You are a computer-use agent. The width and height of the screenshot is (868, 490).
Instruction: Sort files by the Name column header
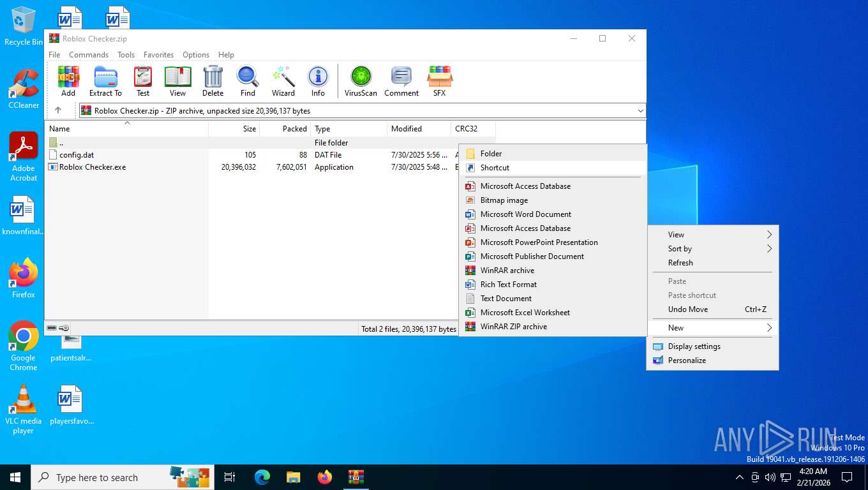[x=126, y=129]
